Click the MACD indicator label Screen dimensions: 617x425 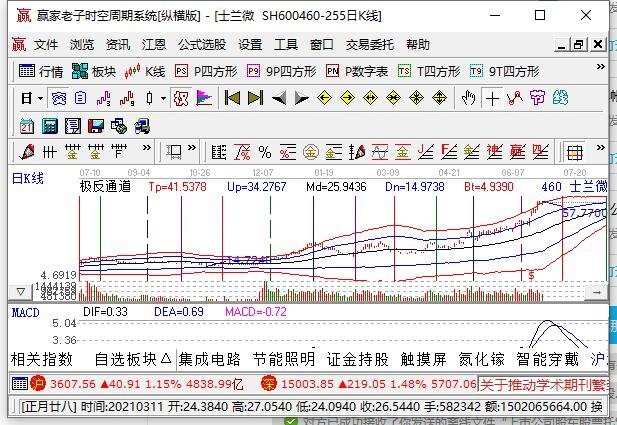pos(26,313)
